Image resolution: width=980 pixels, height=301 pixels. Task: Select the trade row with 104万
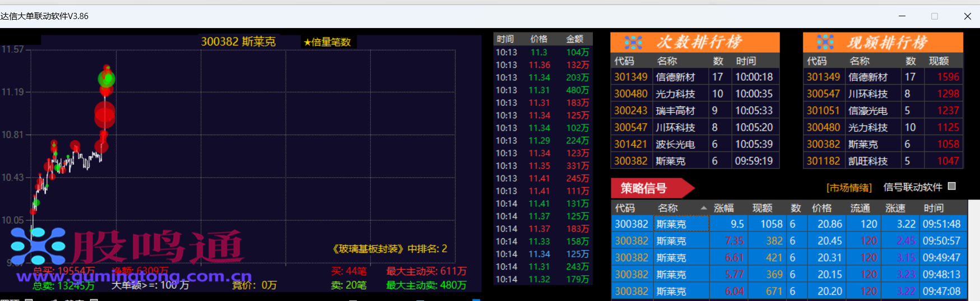(x=542, y=52)
